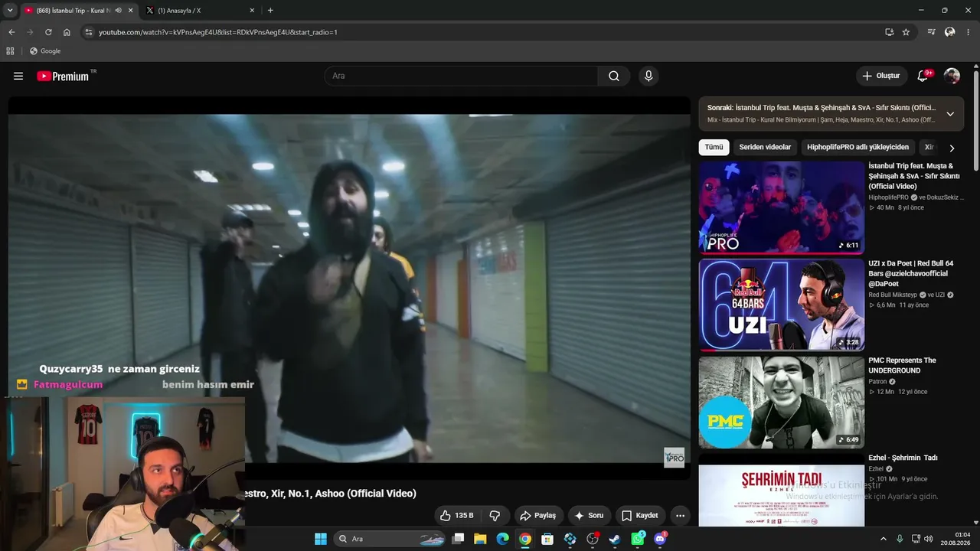Open Ezhel - Şehrimin Tadı title link

[903, 458]
